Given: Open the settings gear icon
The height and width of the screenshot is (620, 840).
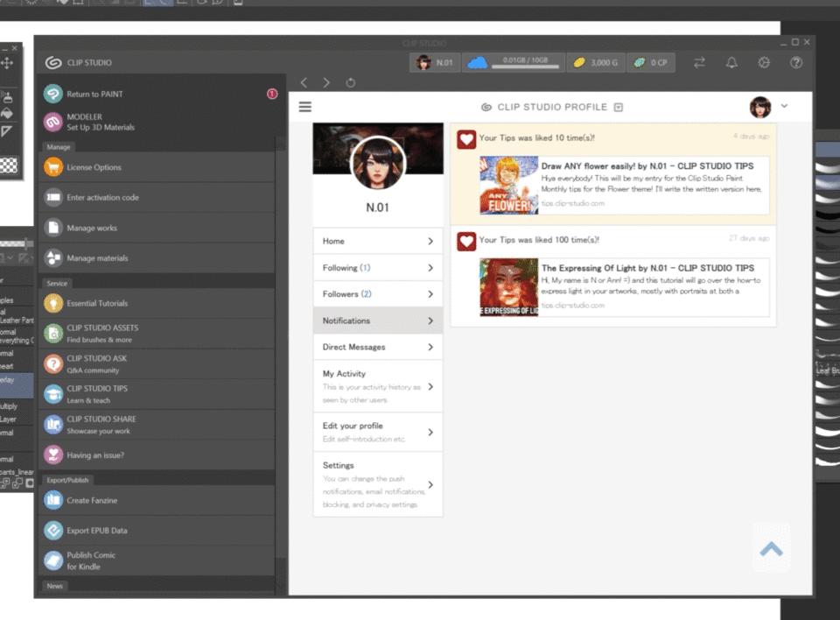Looking at the screenshot, I should pos(764,63).
